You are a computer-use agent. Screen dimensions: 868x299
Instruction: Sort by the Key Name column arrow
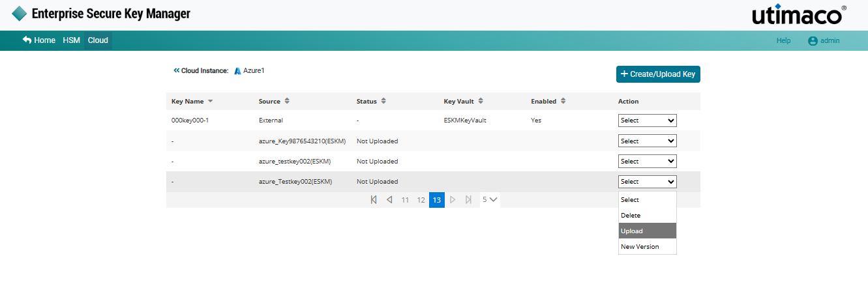tap(210, 102)
